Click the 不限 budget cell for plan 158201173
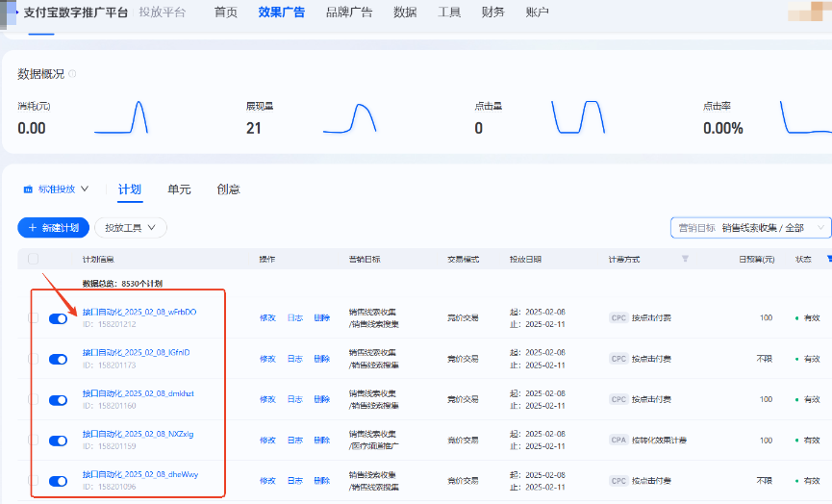832x504 pixels. (764, 359)
